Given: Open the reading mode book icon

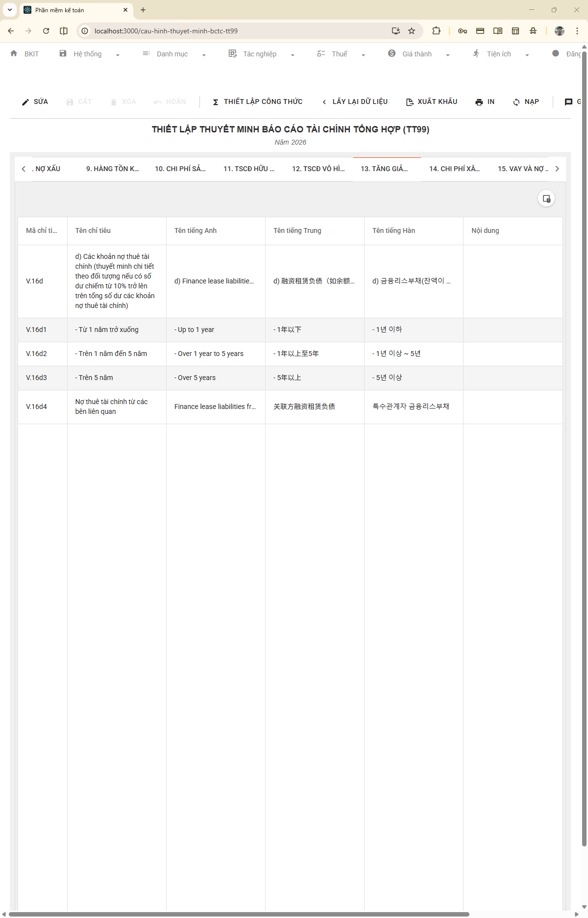Looking at the screenshot, I should tap(498, 31).
